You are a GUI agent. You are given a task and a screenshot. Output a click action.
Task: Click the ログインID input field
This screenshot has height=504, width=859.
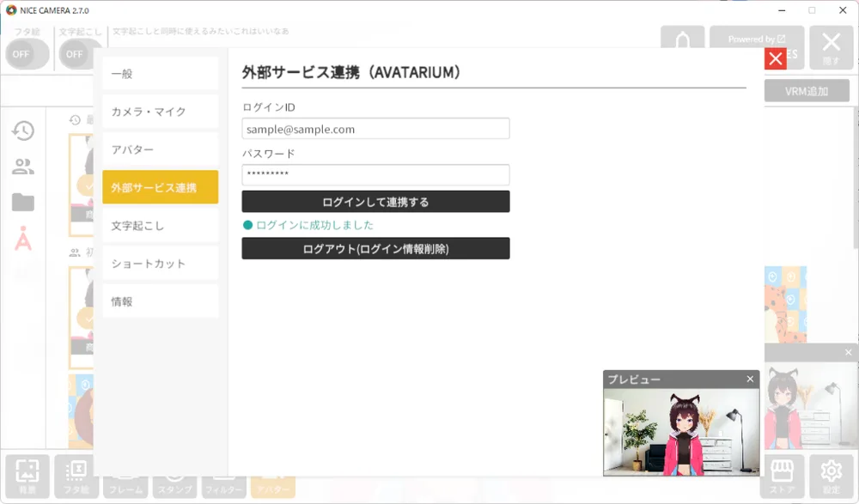click(x=376, y=129)
